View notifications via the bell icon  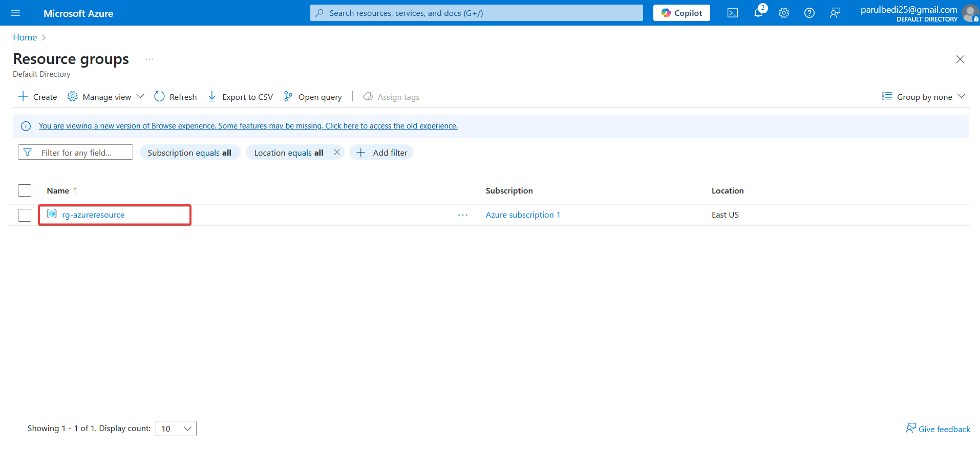point(758,13)
